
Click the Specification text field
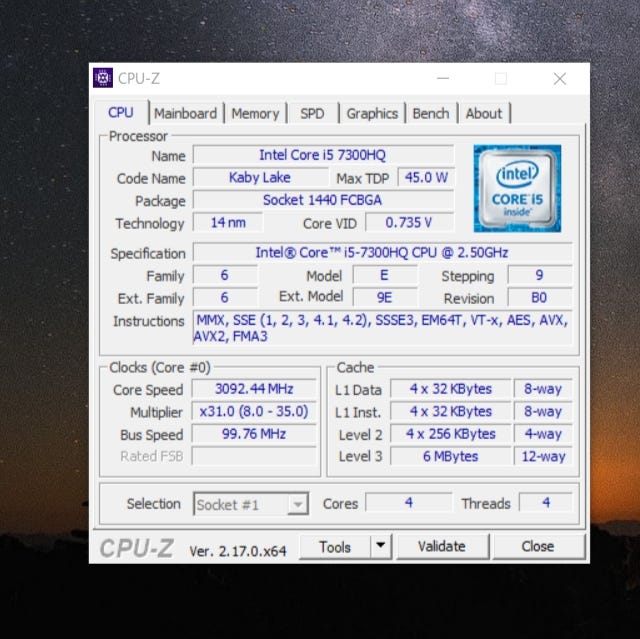(x=381, y=253)
